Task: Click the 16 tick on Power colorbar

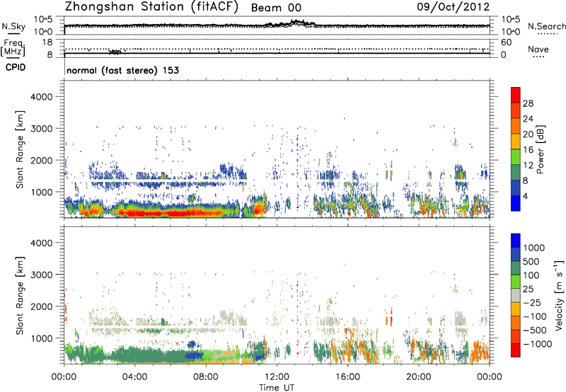Action: coord(528,150)
